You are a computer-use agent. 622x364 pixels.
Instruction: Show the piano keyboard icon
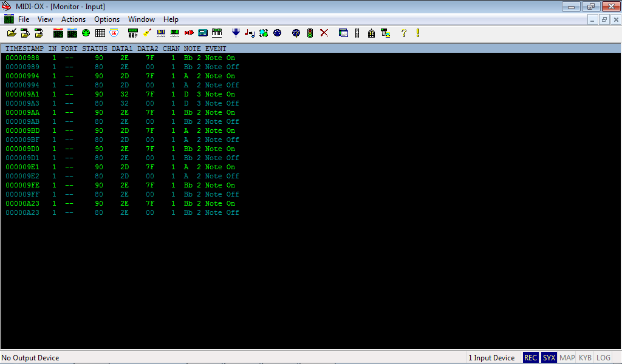[217, 33]
